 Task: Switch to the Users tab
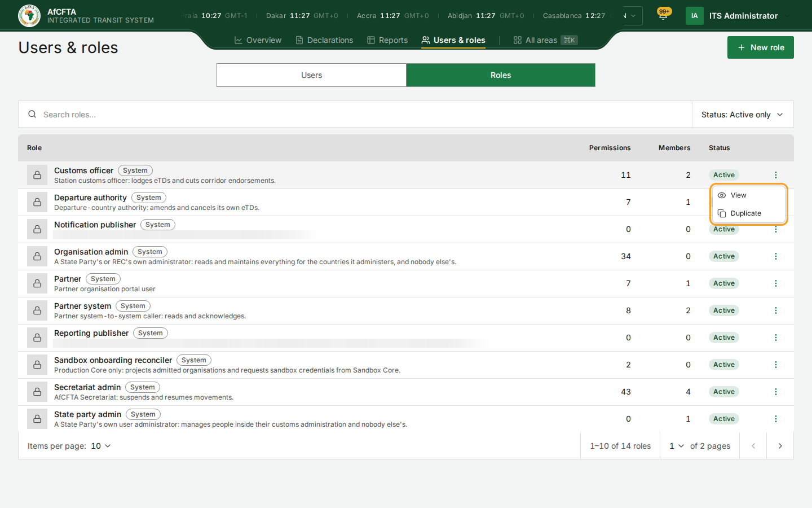click(x=311, y=75)
